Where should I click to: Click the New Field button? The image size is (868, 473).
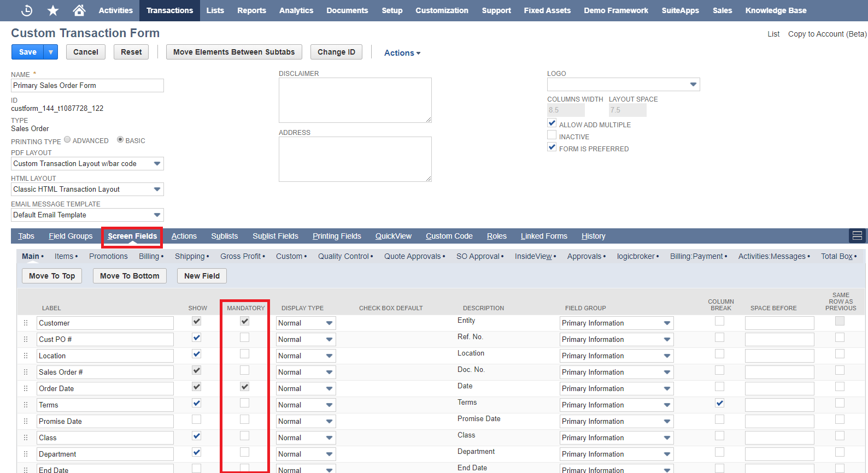(202, 276)
